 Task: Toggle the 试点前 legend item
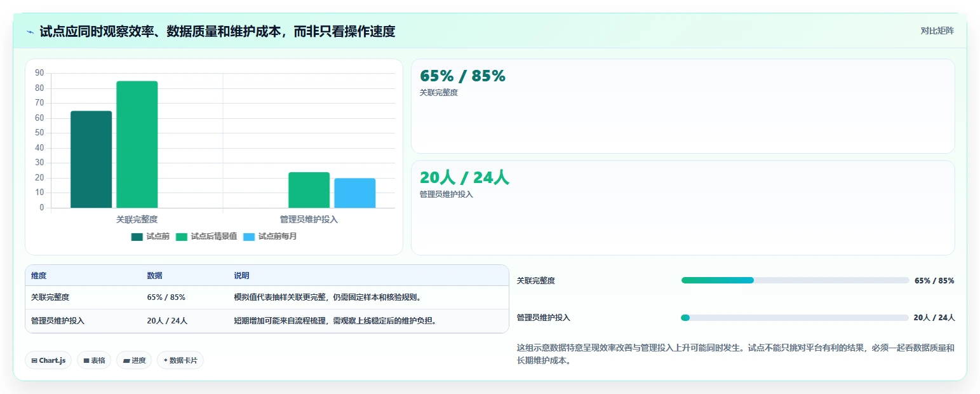tap(151, 236)
